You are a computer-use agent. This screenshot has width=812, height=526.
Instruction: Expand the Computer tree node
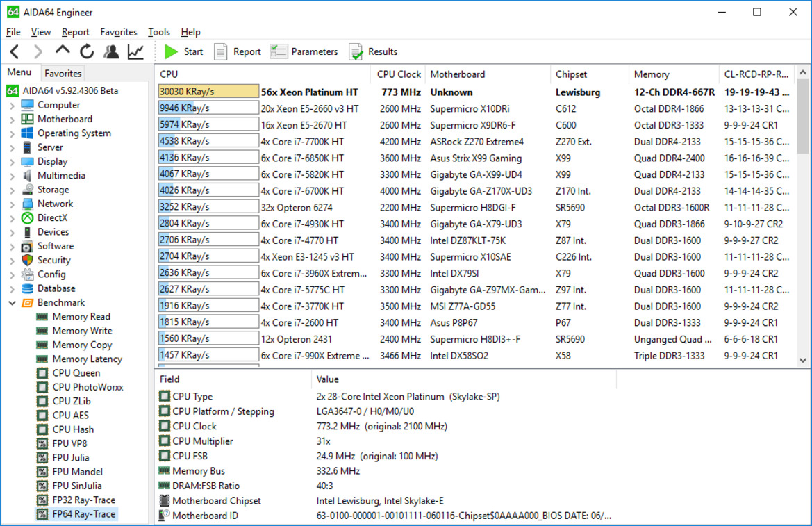(x=12, y=105)
